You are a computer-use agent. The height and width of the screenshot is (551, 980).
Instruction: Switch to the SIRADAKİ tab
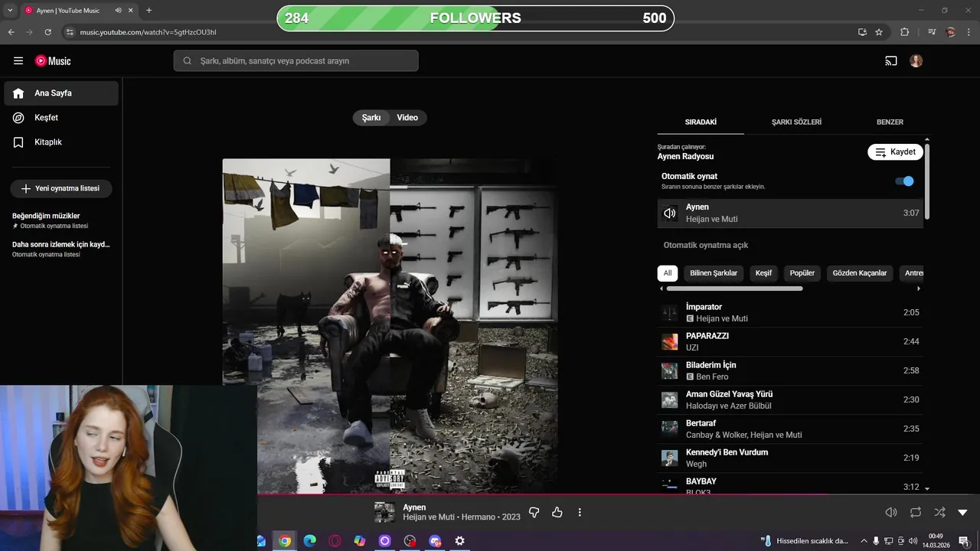tap(701, 122)
